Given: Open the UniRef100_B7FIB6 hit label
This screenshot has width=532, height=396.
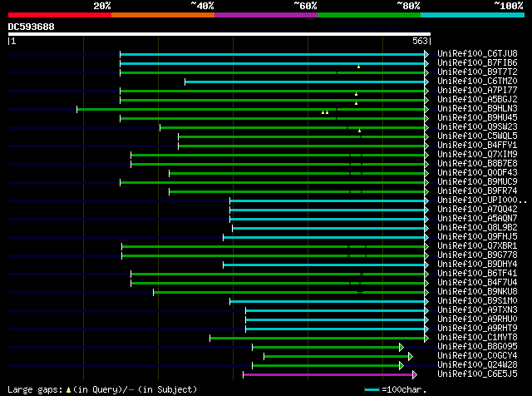Looking at the screenshot, I should pyautogui.click(x=477, y=63).
